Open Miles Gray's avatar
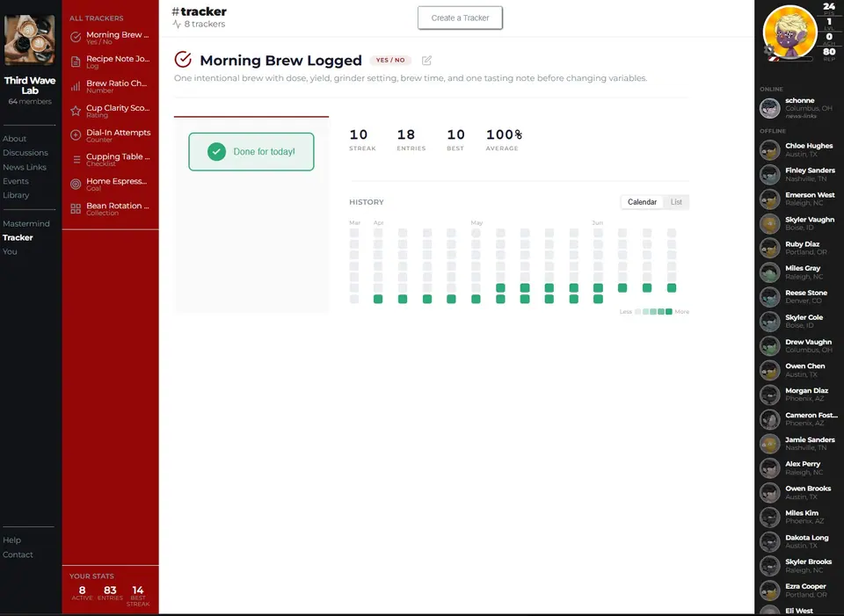 770,272
